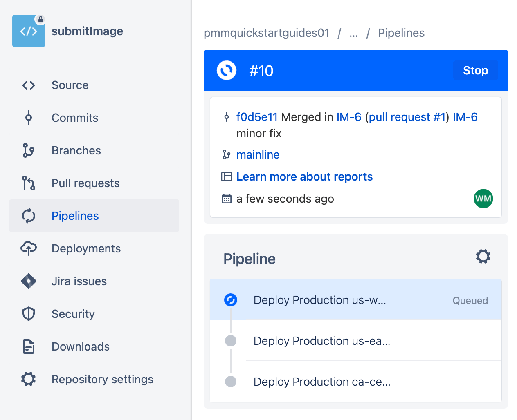Click the submitImage repository avatar
This screenshot has height=420, width=517.
coord(29,31)
